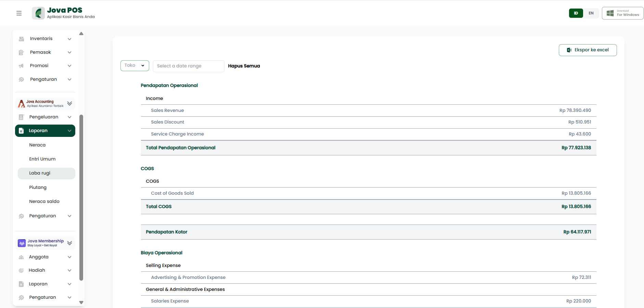Click the Advertising & Promotion Expense row

click(x=369, y=278)
